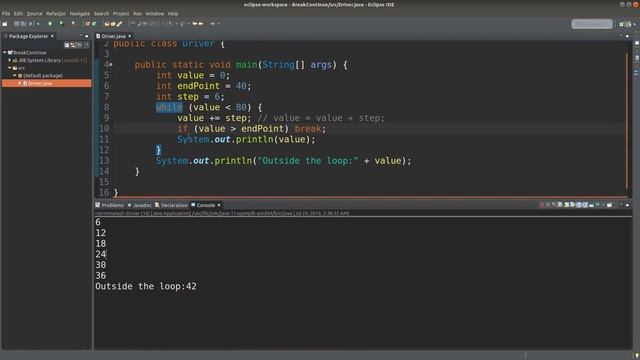The height and width of the screenshot is (360, 640).
Task: Expand or collapse BreakContinue project node
Action: (4, 53)
